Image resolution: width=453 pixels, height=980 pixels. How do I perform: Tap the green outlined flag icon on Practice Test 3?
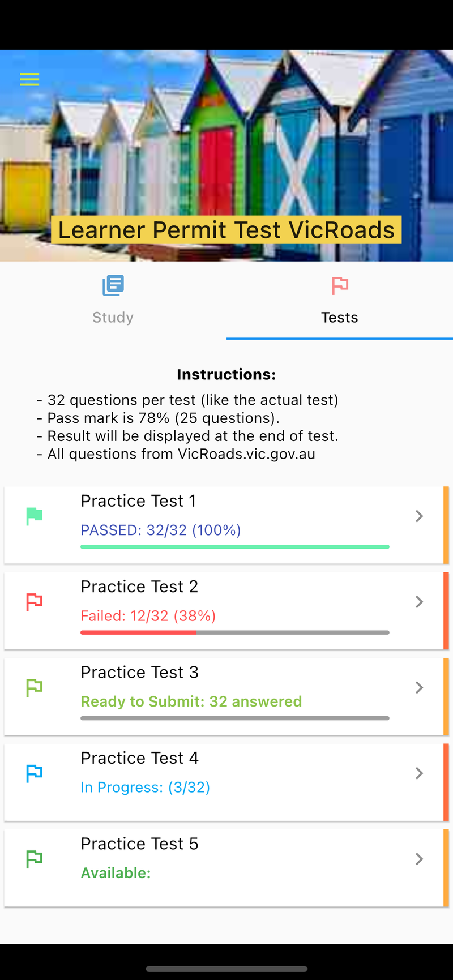click(34, 687)
